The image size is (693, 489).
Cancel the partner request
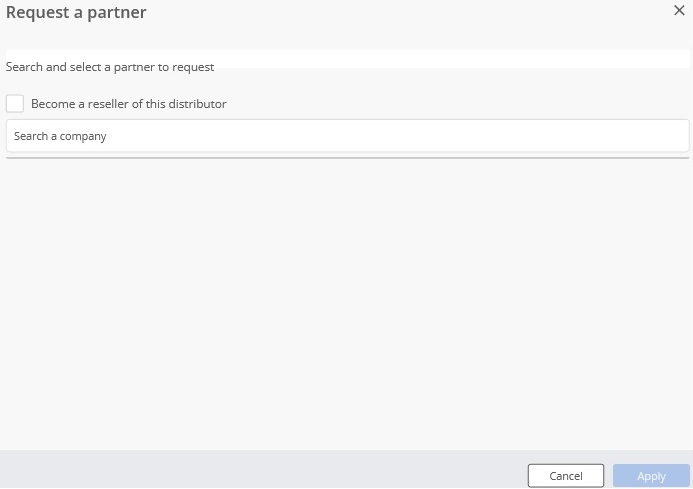(x=565, y=476)
